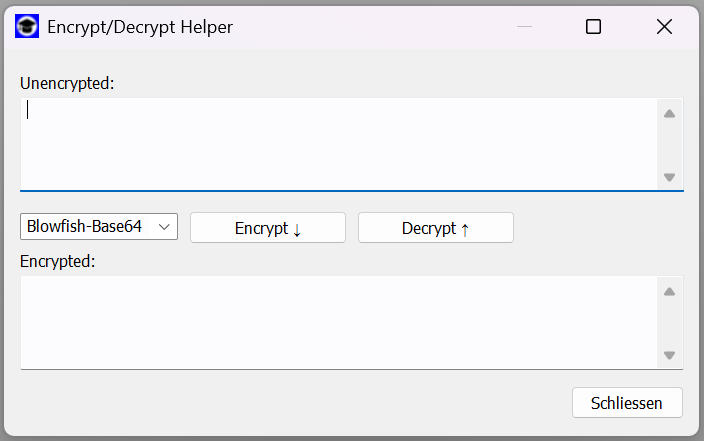Click the down arrow in the Unencrypted scrollbar
Viewport: 704px width, 441px height.
click(x=669, y=177)
